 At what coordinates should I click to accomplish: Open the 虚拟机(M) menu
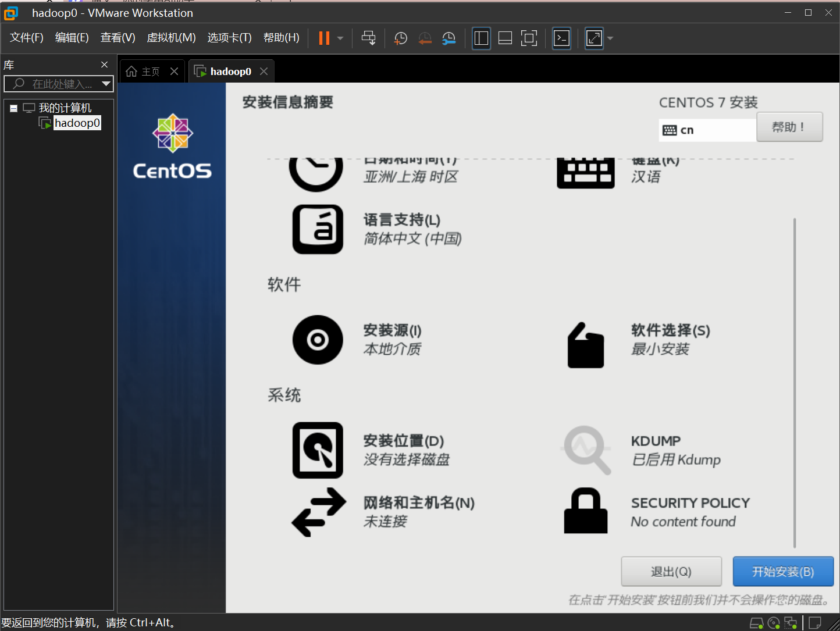171,38
